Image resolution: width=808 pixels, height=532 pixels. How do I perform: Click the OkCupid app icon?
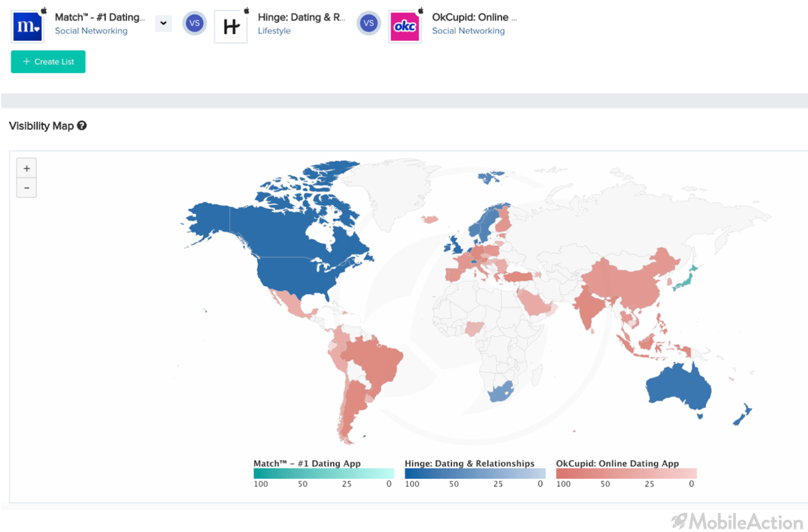(405, 26)
